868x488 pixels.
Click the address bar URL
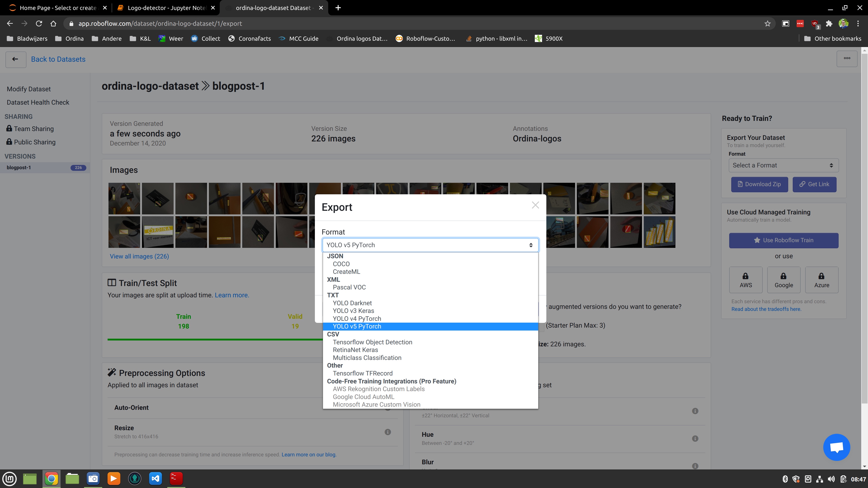click(160, 23)
